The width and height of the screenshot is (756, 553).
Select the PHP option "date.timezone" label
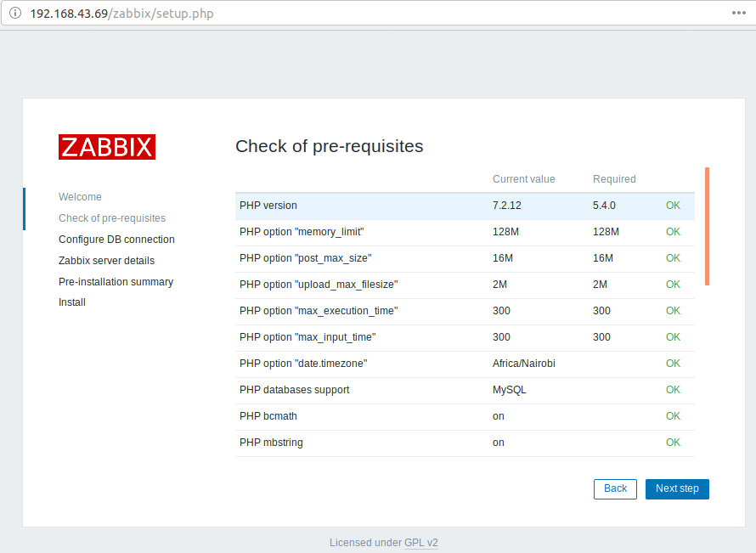[303, 364]
